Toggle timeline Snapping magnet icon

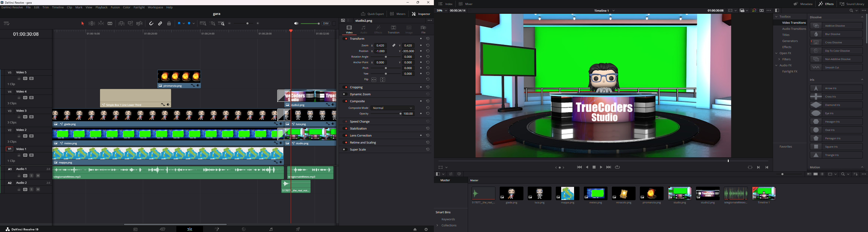151,23
